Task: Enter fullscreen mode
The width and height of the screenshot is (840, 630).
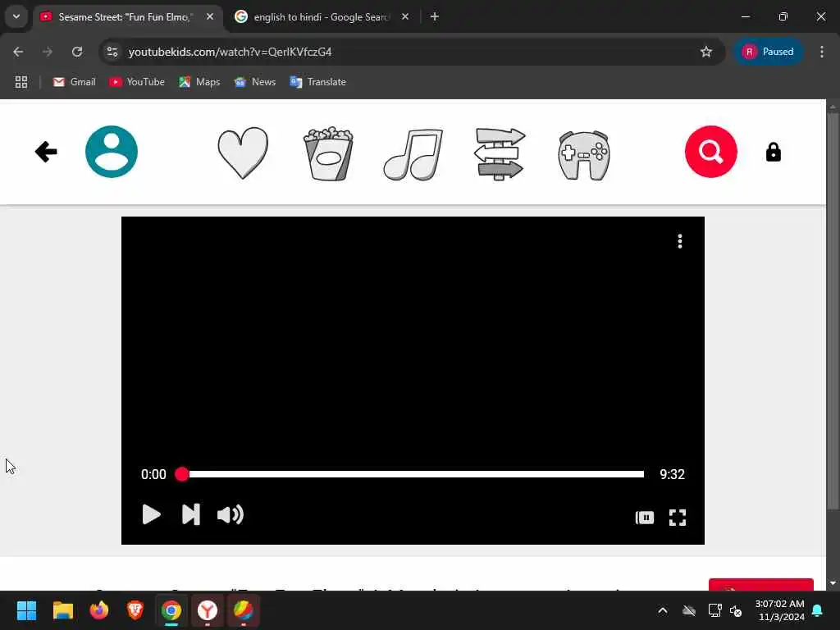Action: pyautogui.click(x=677, y=518)
